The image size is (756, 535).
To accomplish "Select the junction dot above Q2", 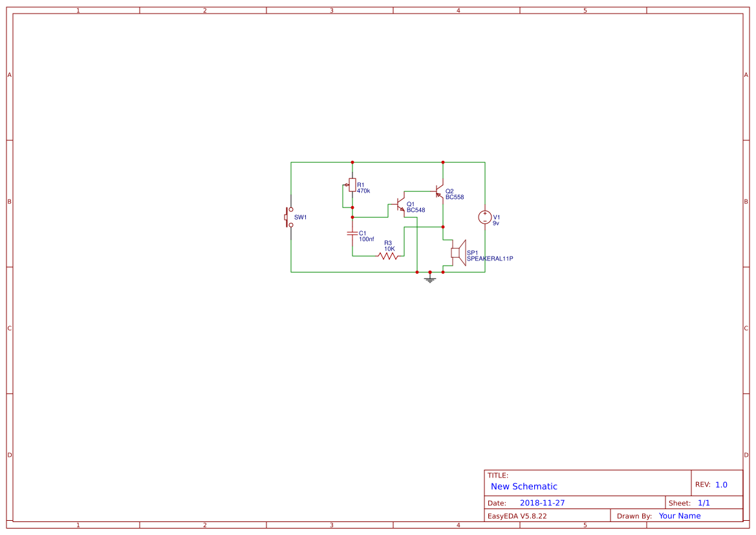I will coord(442,162).
